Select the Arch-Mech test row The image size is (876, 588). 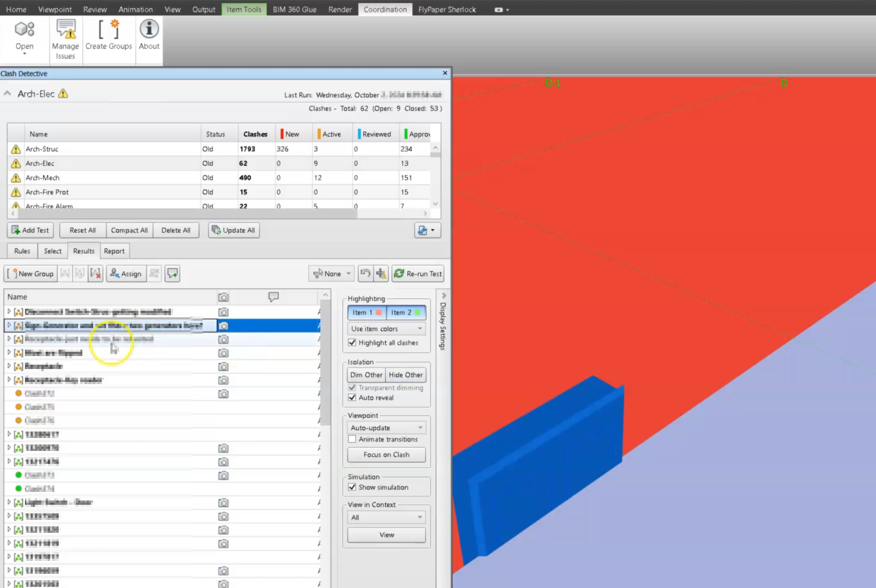point(42,178)
